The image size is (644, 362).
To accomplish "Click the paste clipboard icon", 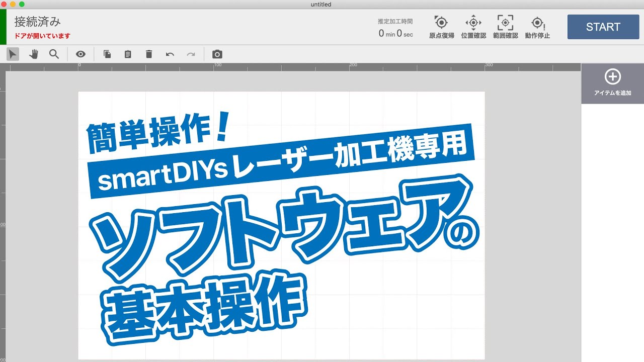I will click(128, 54).
